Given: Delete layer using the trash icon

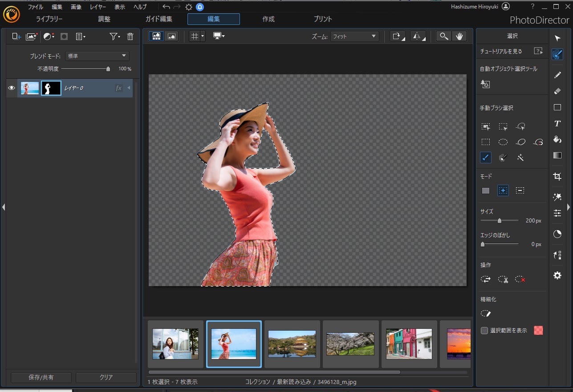Looking at the screenshot, I should pyautogui.click(x=130, y=36).
